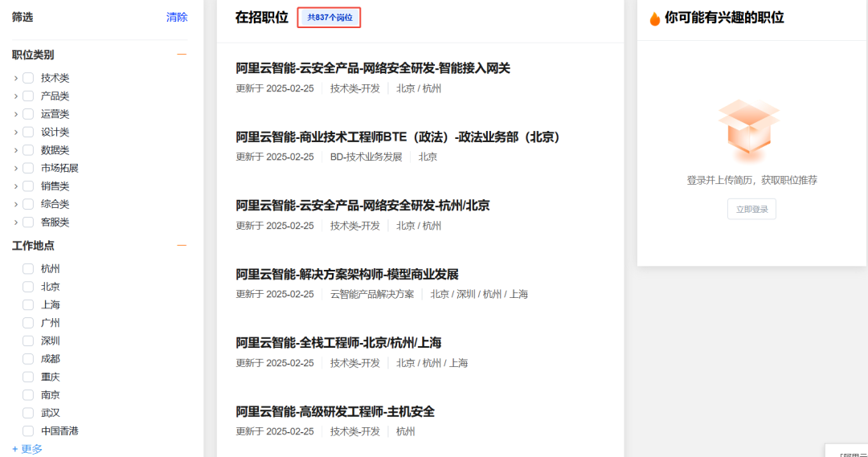The width and height of the screenshot is (868, 457).
Task: Expand the 市场拓展 category arrow
Action: 15,168
